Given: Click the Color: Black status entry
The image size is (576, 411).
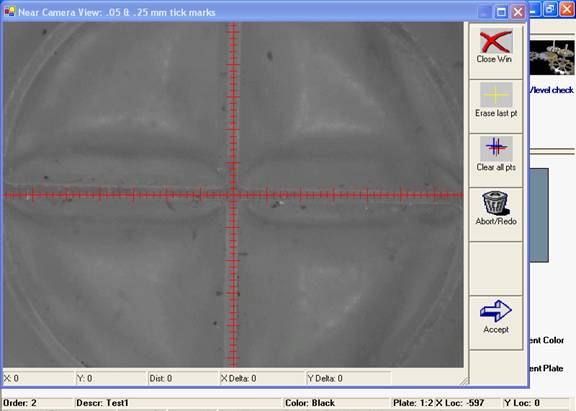Looking at the screenshot, I should coord(336,403).
